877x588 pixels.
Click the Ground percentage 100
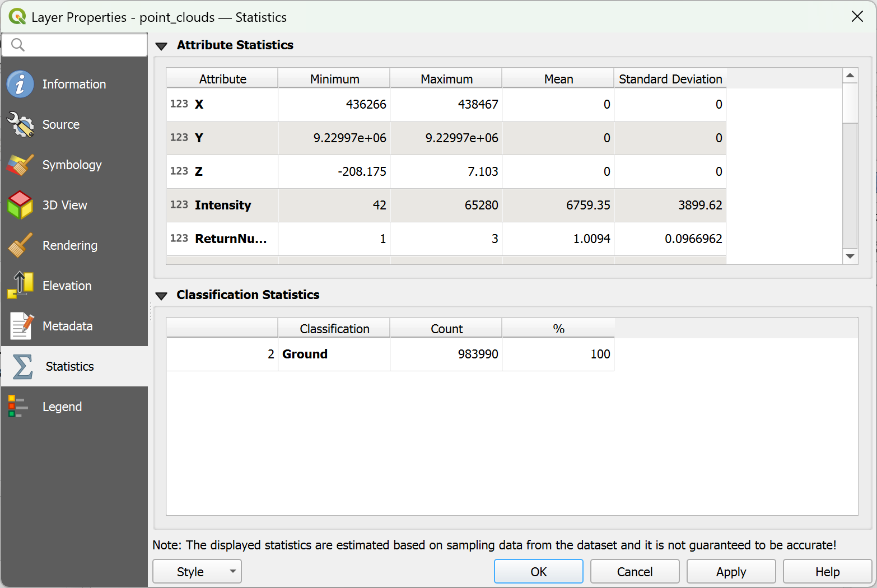[x=600, y=354]
